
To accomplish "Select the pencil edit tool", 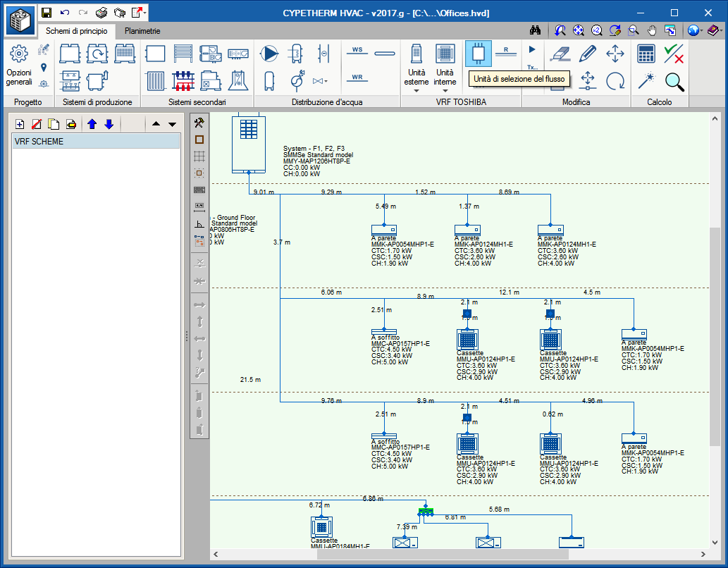I will [587, 54].
